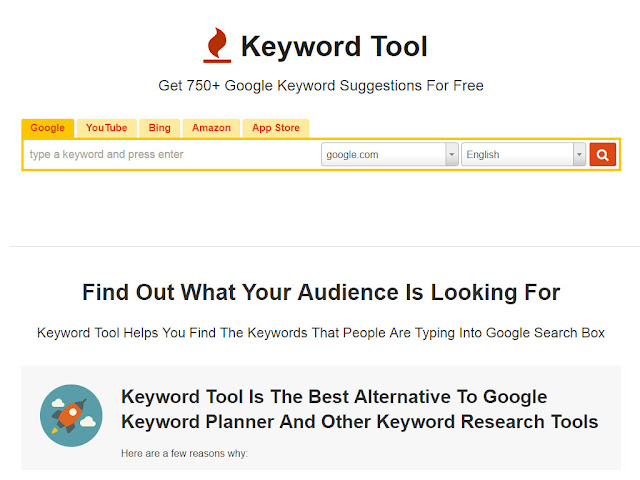Click the 'Get 750+ Google Keyword Suggestions' tagline

coord(321,86)
